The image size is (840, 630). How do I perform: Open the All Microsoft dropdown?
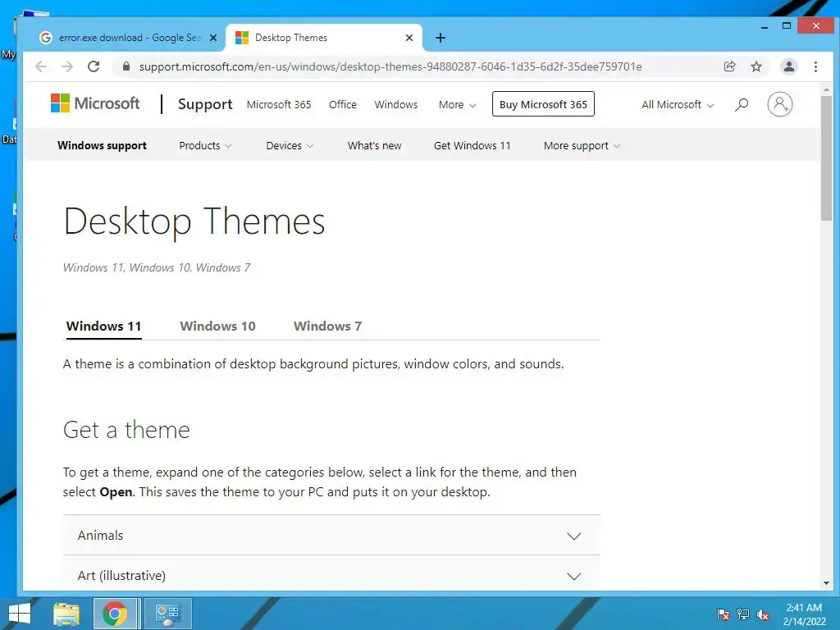click(678, 104)
